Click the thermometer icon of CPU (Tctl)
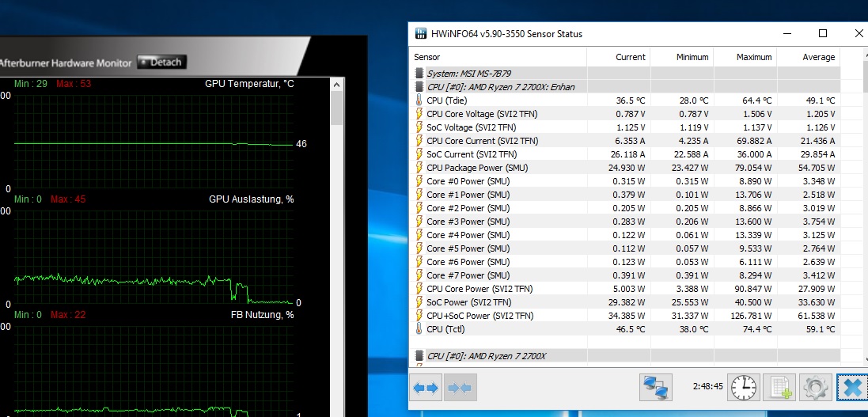This screenshot has height=417, width=868. [x=419, y=329]
